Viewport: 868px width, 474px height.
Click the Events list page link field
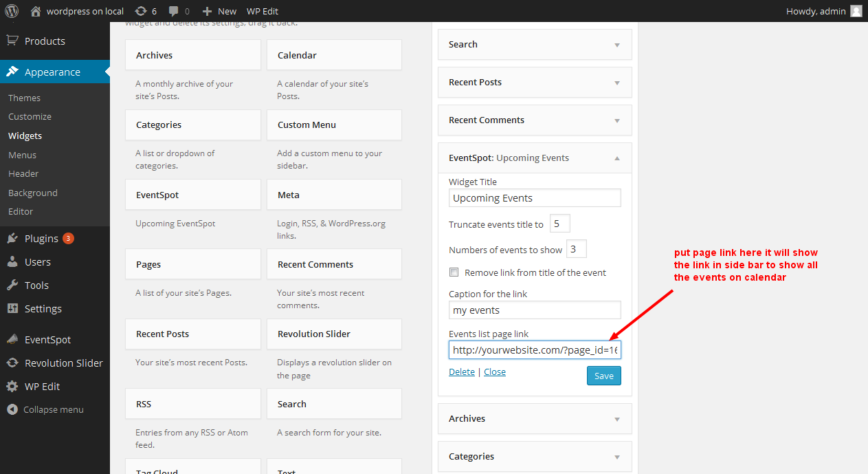click(x=535, y=350)
